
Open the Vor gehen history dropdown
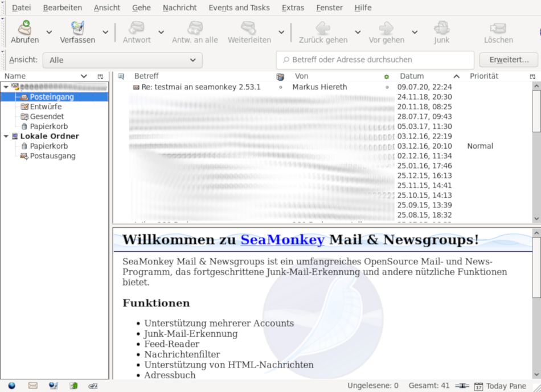click(x=415, y=32)
